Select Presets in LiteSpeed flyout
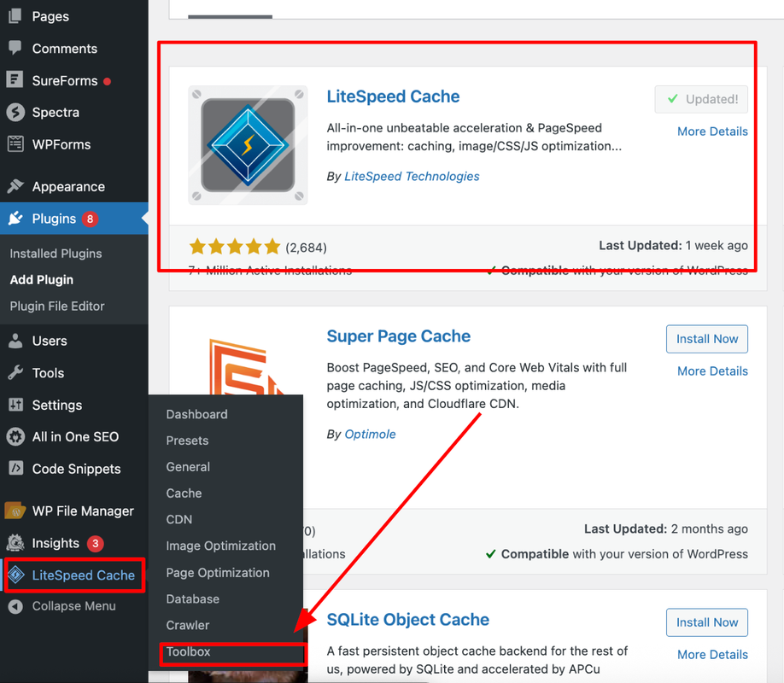Viewport: 784px width, 683px height. coord(187,441)
